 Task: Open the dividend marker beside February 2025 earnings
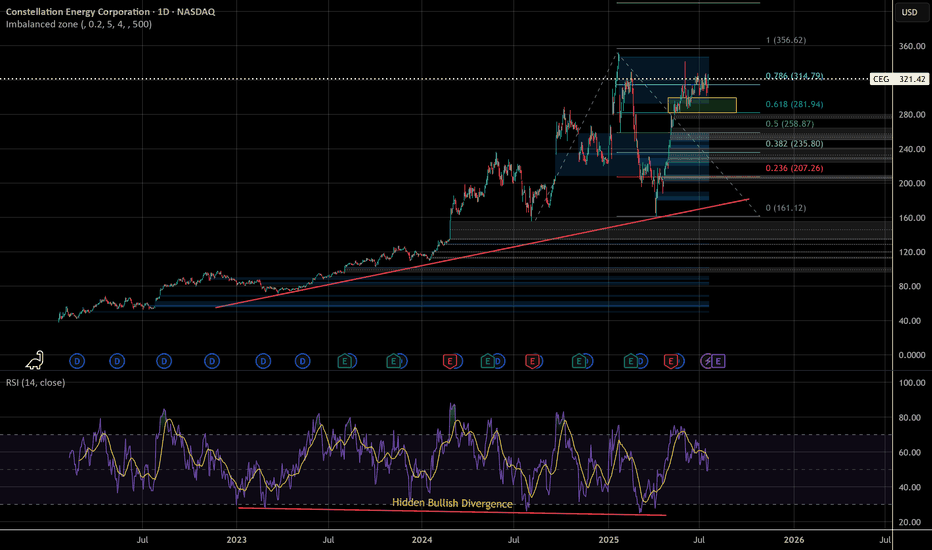click(643, 361)
